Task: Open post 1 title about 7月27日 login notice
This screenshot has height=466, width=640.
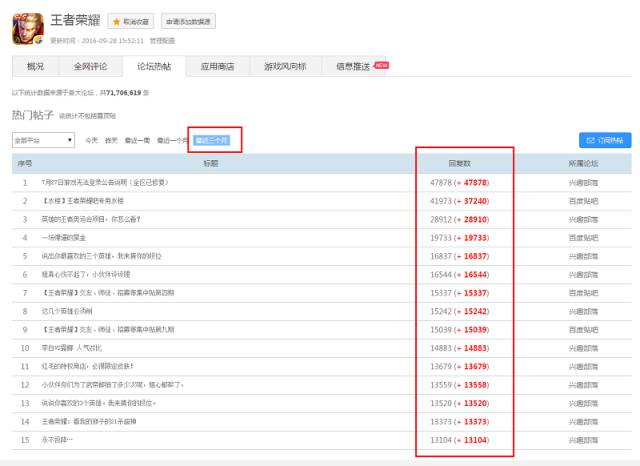Action: [x=104, y=182]
